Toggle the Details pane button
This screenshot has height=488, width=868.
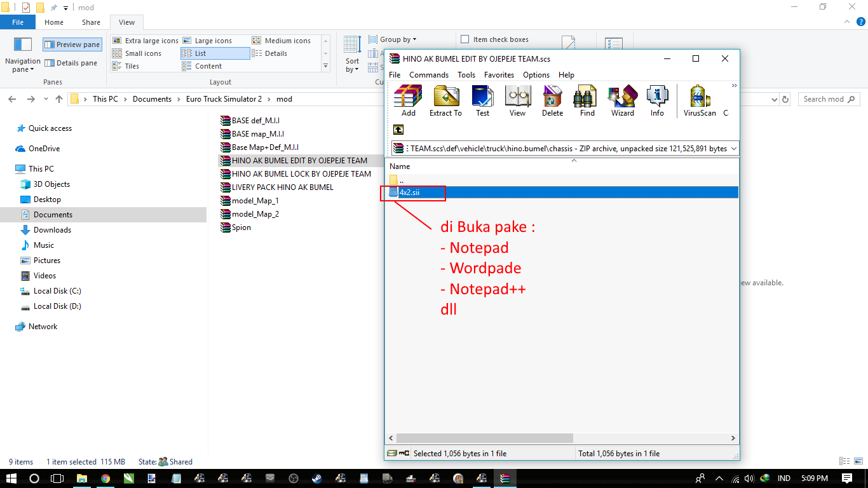[72, 63]
